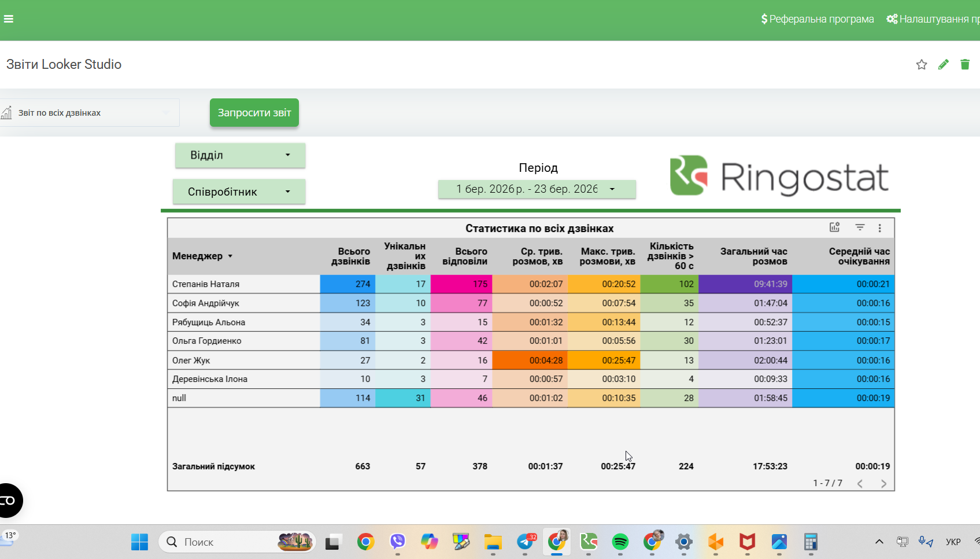Viewport: 980px width, 559px height.
Task: Click the 00:04:28 average duration cell
Action: (x=530, y=360)
